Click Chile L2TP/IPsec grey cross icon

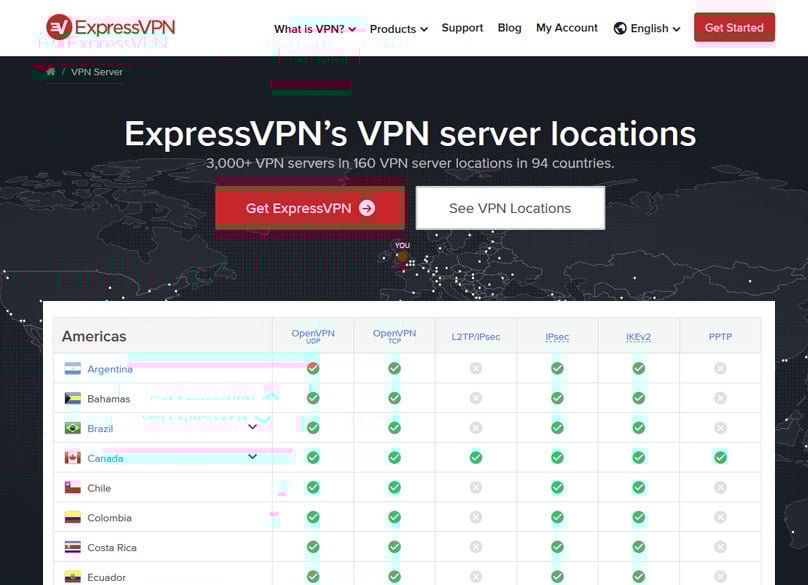pos(476,488)
